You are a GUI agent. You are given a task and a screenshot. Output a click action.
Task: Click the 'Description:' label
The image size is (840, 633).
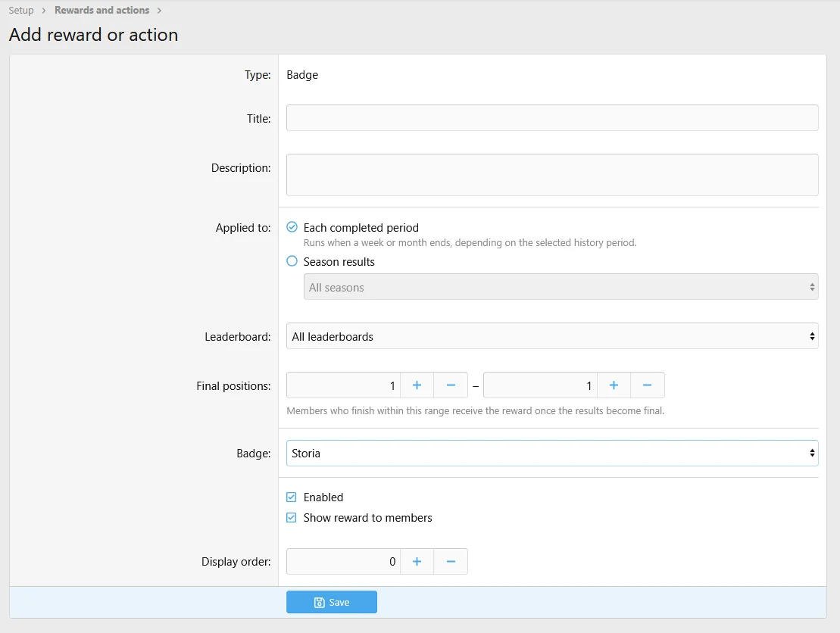241,168
